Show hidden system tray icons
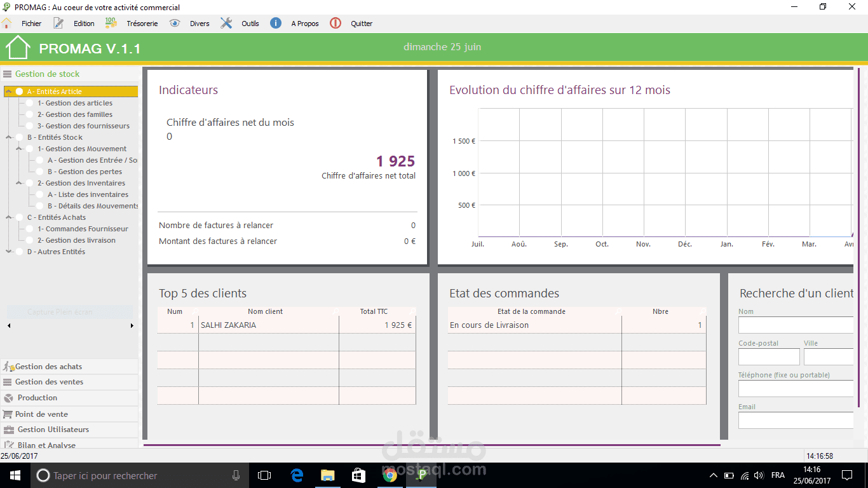This screenshot has height=488, width=868. click(x=714, y=475)
